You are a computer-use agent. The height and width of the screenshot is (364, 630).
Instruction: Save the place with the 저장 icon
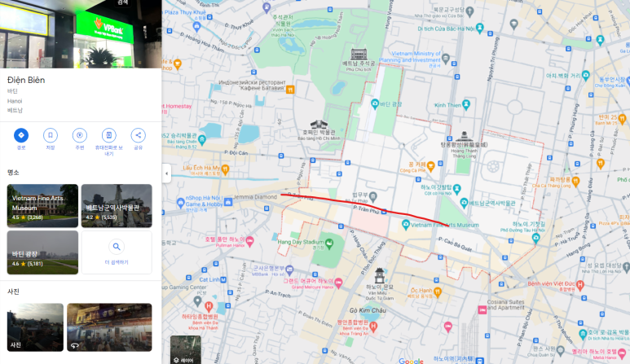pyautogui.click(x=51, y=135)
